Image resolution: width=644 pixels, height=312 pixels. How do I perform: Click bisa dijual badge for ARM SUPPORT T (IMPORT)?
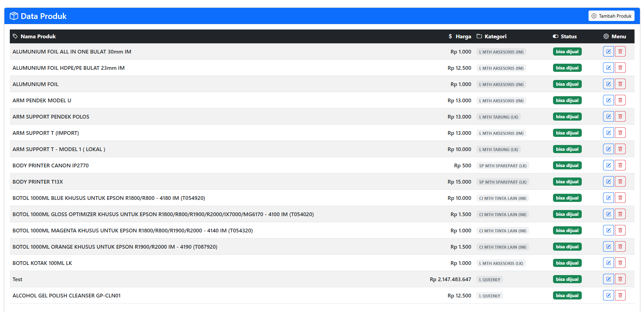click(567, 133)
